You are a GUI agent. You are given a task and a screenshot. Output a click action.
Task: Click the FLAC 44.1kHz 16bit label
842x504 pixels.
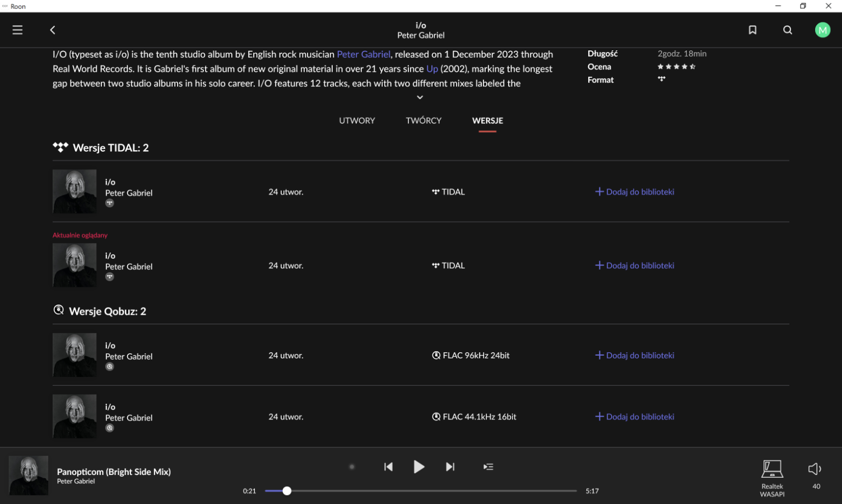coord(480,417)
